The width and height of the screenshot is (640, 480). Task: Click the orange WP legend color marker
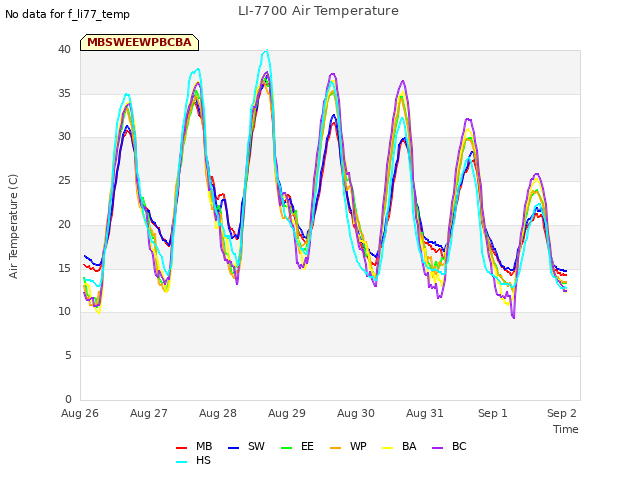[x=335, y=448]
